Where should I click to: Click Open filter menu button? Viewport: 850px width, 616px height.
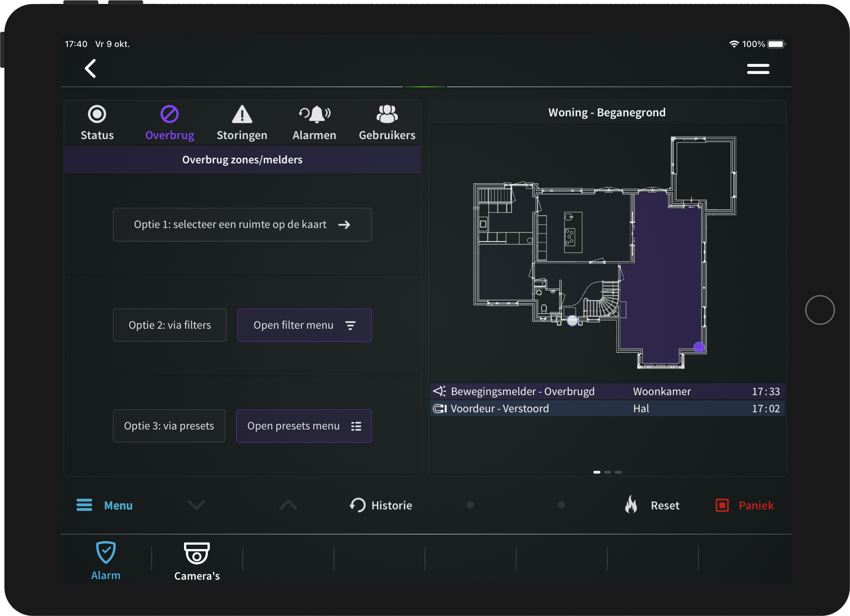point(304,325)
